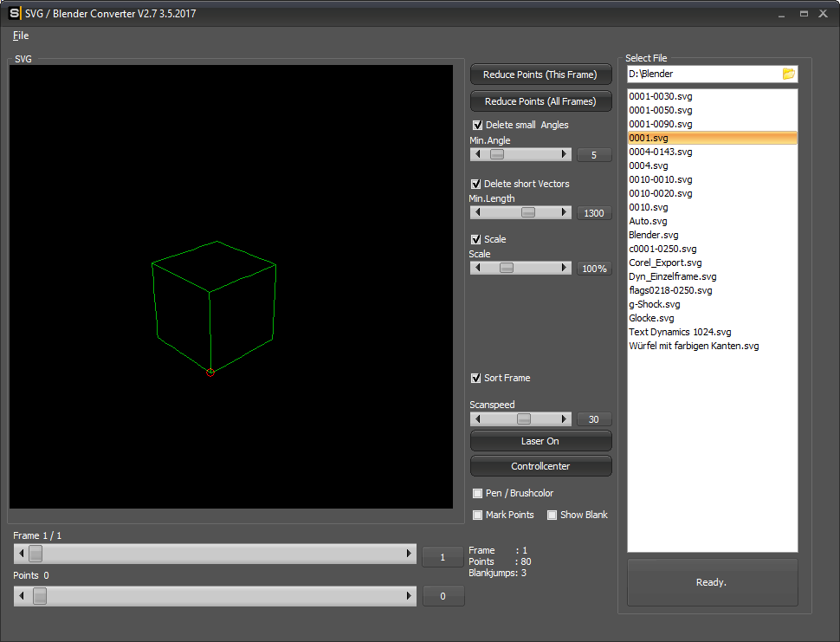Open the Controllcenter button

(540, 466)
